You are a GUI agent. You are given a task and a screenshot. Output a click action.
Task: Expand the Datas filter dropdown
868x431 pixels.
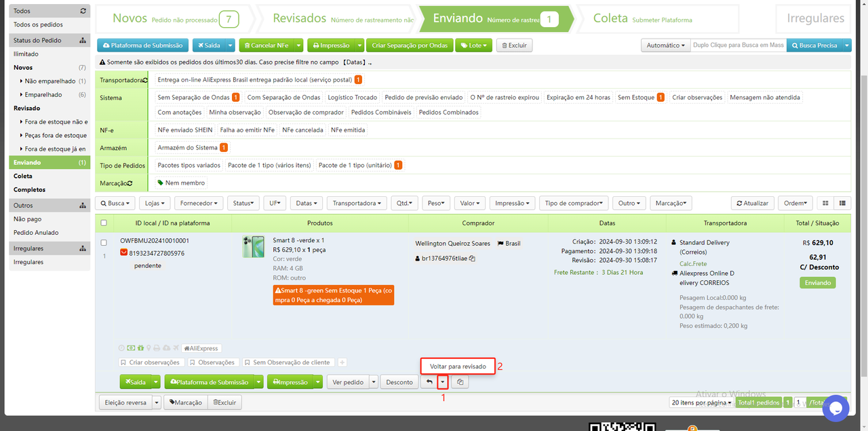click(x=306, y=203)
